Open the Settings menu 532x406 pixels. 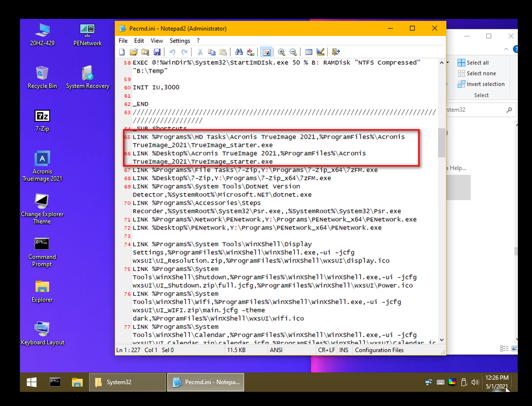tap(180, 41)
